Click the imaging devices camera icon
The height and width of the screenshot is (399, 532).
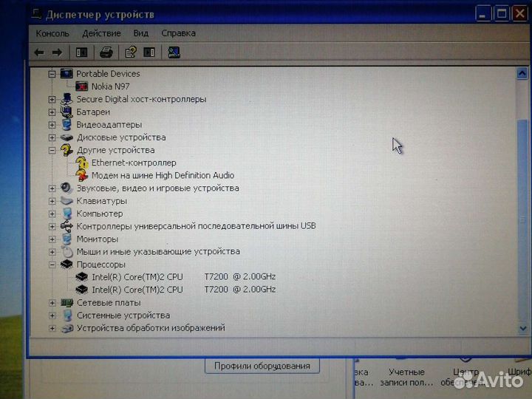(67, 328)
